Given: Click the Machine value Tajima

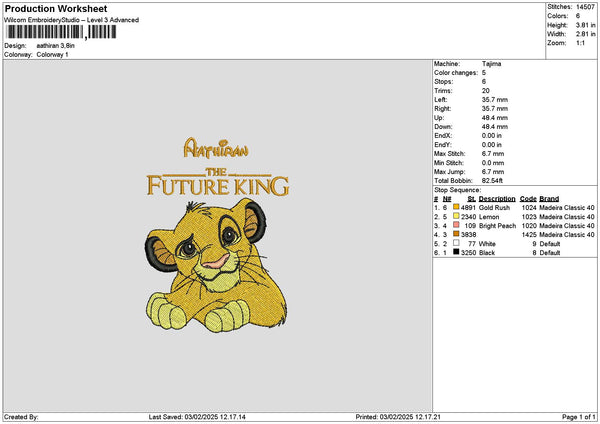Looking at the screenshot, I should [491, 64].
